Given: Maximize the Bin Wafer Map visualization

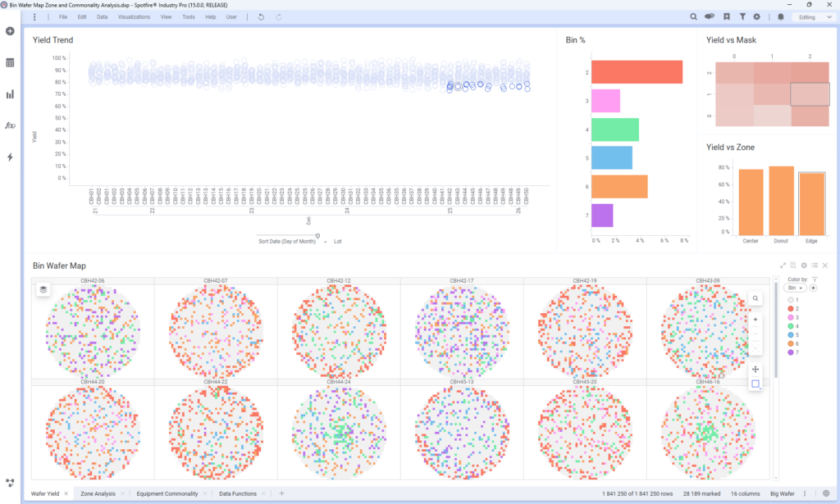Looking at the screenshot, I should tap(783, 266).
